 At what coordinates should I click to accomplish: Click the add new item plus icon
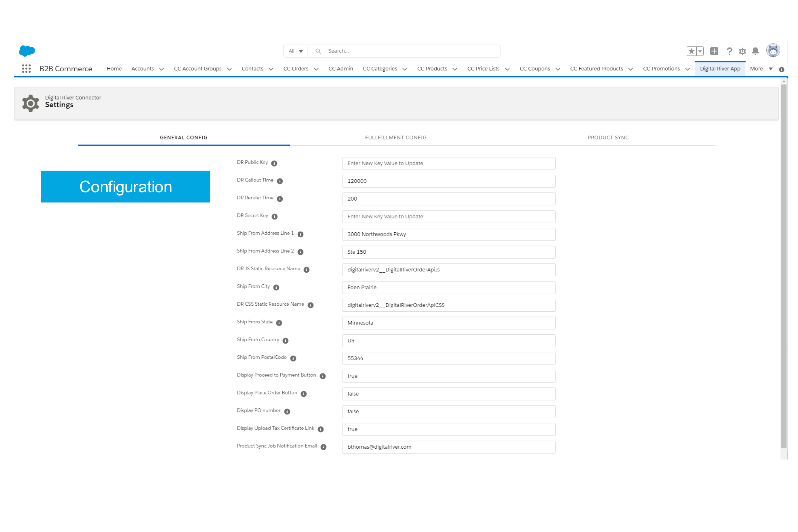[x=714, y=51]
